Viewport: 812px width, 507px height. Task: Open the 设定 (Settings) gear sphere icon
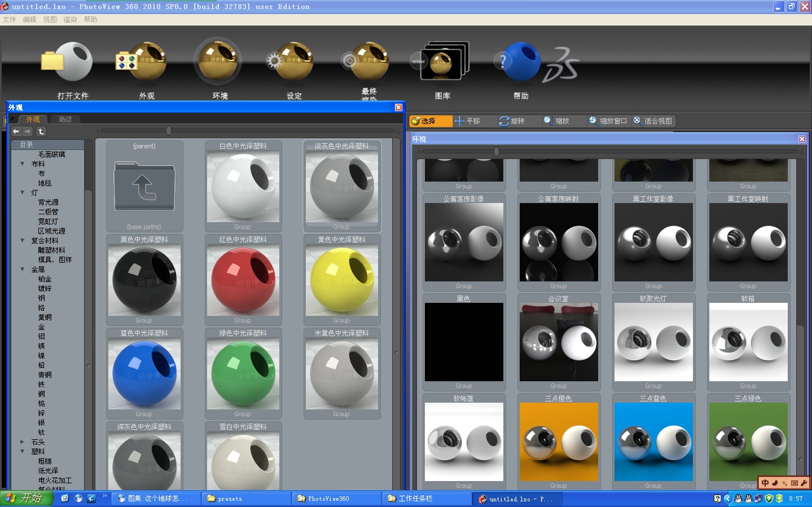coord(291,62)
